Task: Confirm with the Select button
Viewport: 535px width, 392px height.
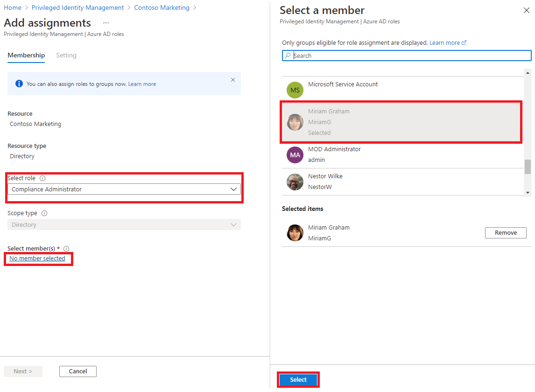Action: pos(298,379)
